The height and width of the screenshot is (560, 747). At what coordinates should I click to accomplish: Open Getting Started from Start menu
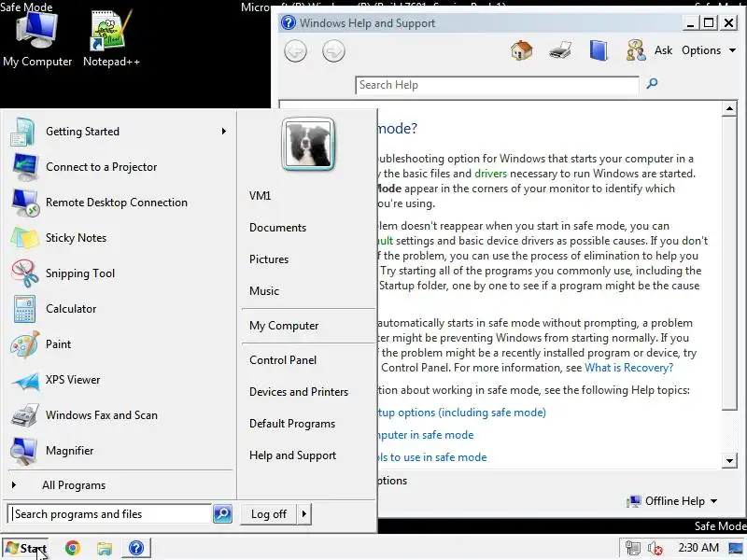click(x=119, y=132)
